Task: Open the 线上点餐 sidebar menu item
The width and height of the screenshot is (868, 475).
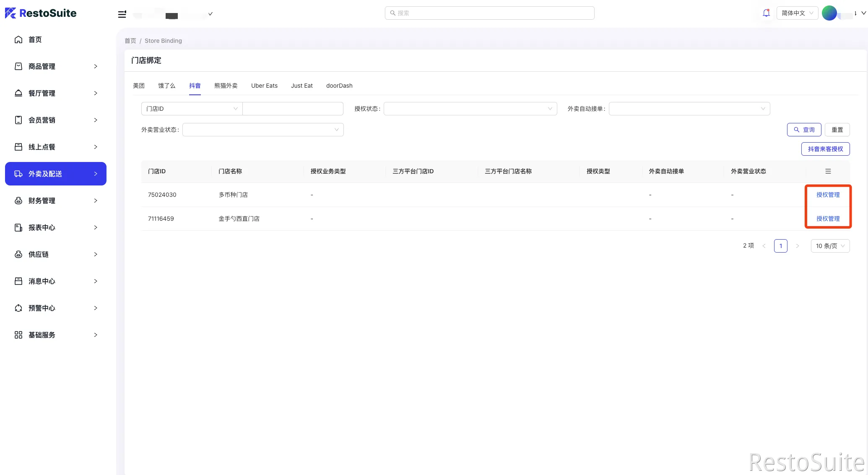Action: (56, 147)
